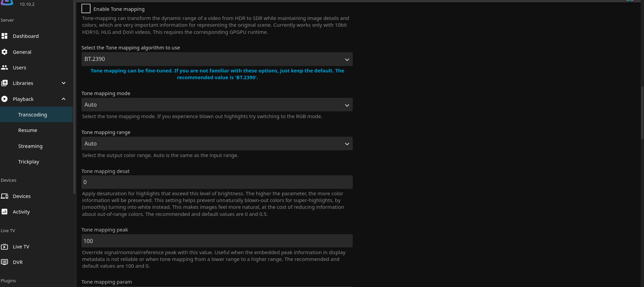Click the Activity chart icon

click(x=4, y=212)
